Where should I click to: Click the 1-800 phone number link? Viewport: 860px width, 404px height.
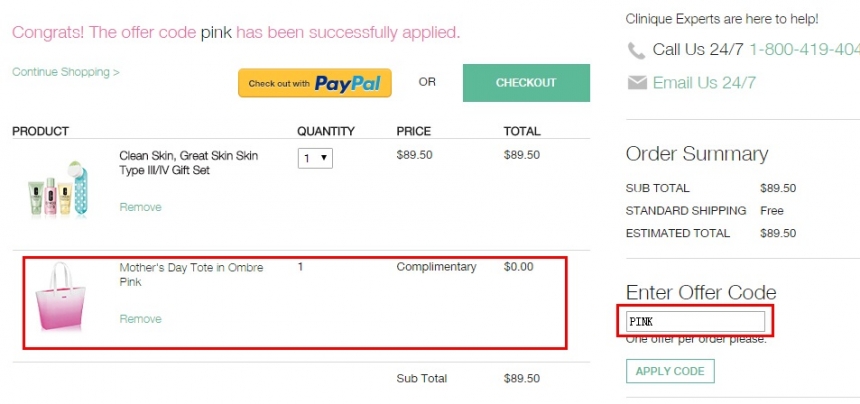804,50
